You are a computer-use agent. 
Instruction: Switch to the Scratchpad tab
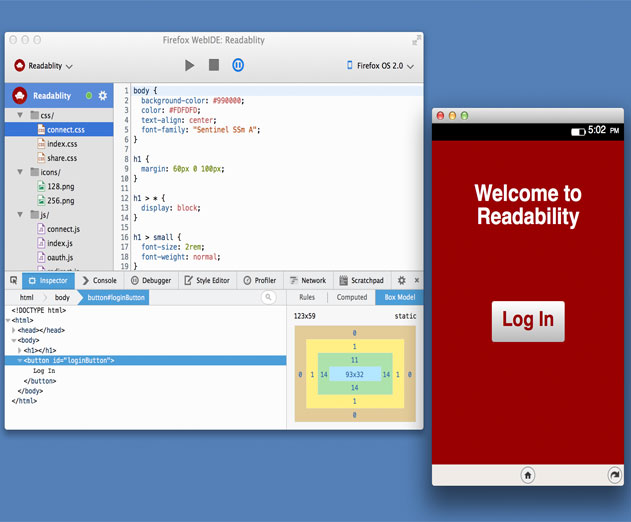tap(361, 281)
